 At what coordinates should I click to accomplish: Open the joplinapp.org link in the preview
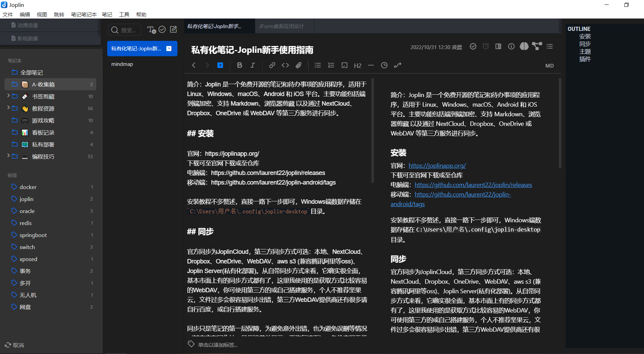pos(437,166)
